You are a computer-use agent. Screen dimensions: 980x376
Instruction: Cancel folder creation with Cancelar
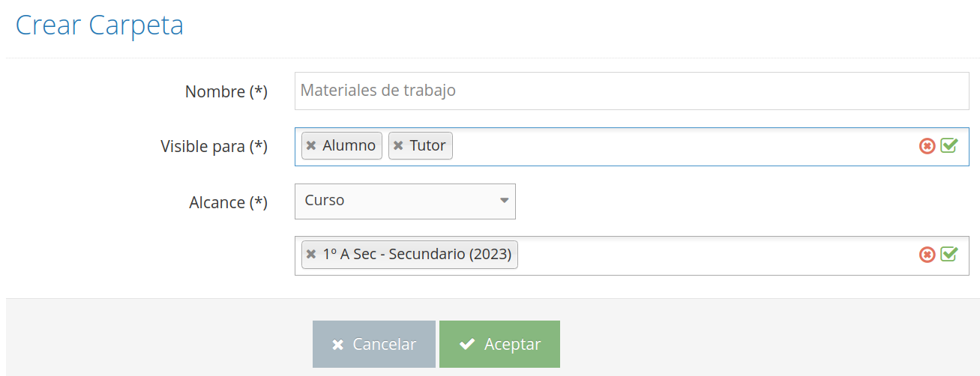[374, 345]
